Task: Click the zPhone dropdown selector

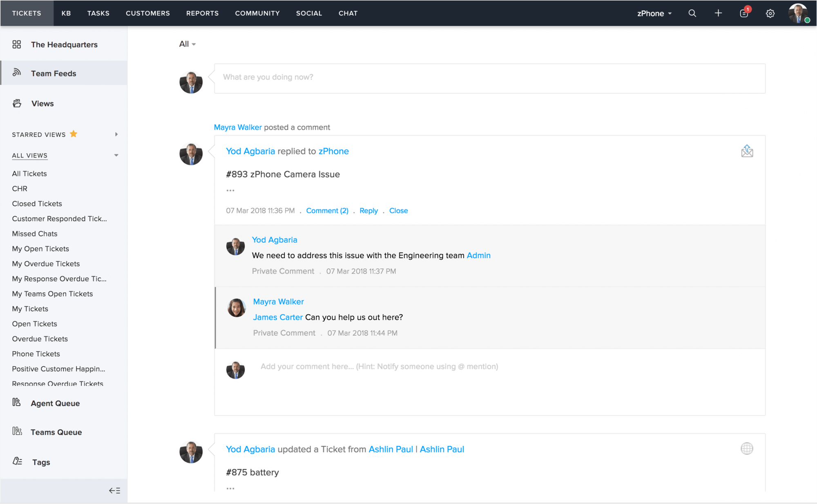Action: [654, 13]
